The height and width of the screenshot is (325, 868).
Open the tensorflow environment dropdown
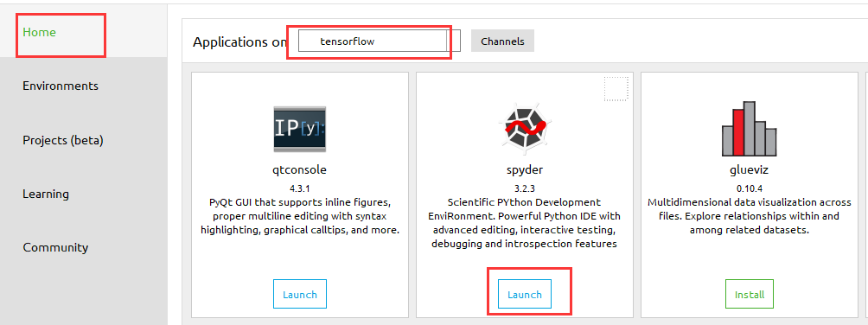(x=380, y=41)
